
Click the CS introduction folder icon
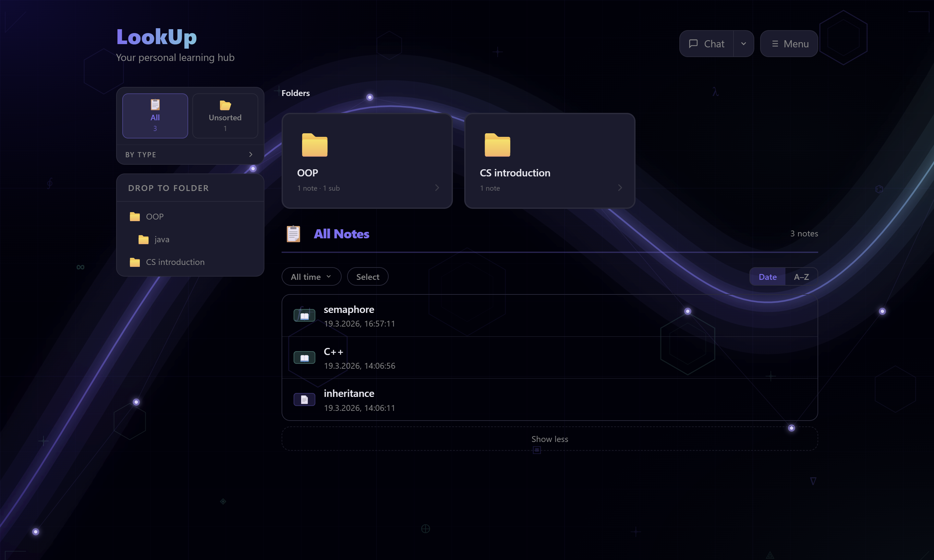tap(497, 146)
